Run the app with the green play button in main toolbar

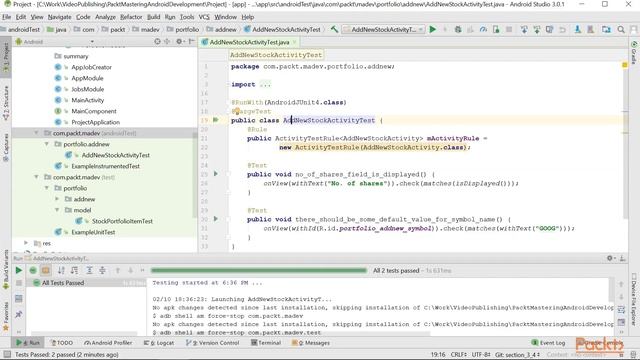click(433, 29)
